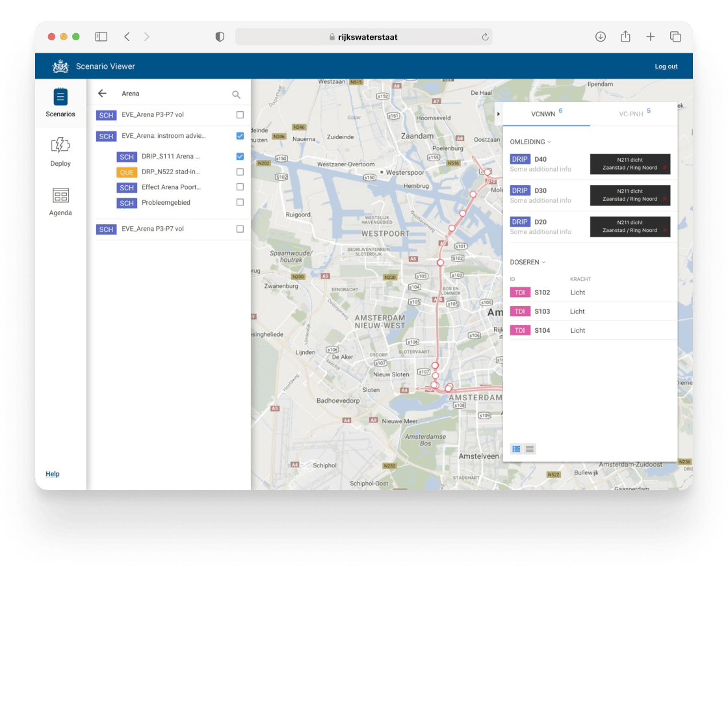Click the Log out link
Image resolution: width=728 pixels, height=728 pixels.
[x=666, y=66]
